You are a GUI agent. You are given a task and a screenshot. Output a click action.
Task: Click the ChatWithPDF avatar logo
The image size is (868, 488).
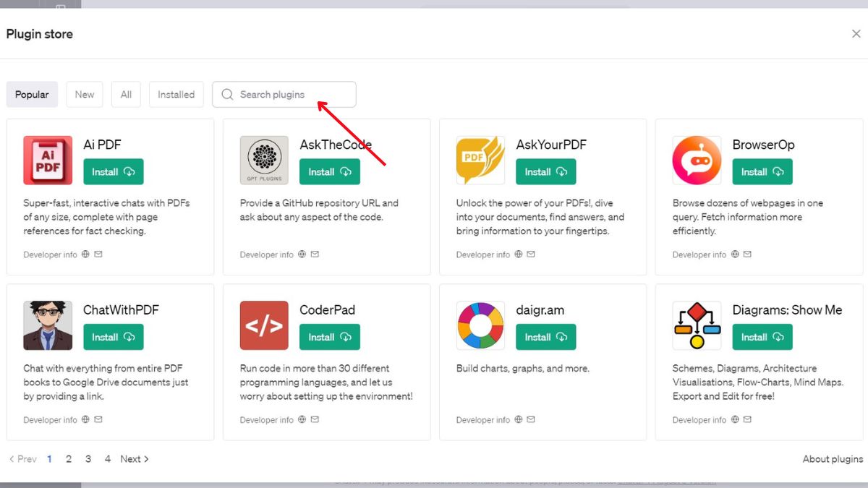click(48, 325)
